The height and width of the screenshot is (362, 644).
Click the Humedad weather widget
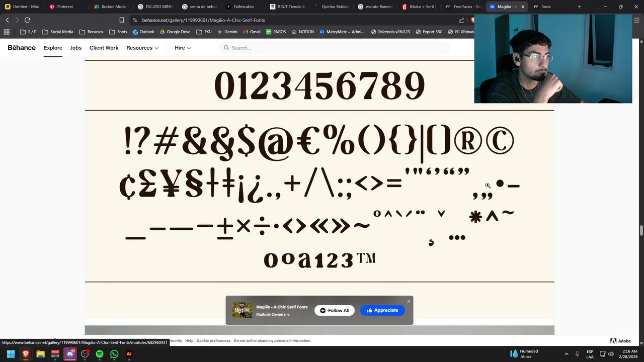pos(524,354)
